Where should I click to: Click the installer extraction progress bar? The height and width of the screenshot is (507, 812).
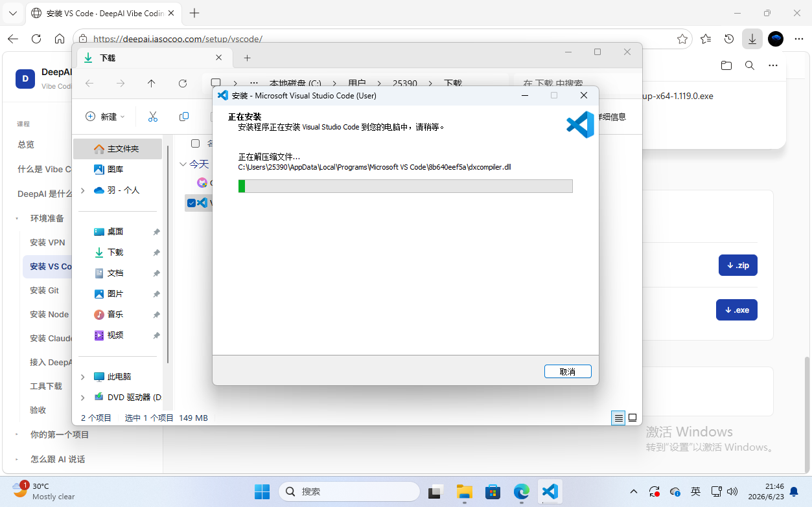[x=405, y=186]
